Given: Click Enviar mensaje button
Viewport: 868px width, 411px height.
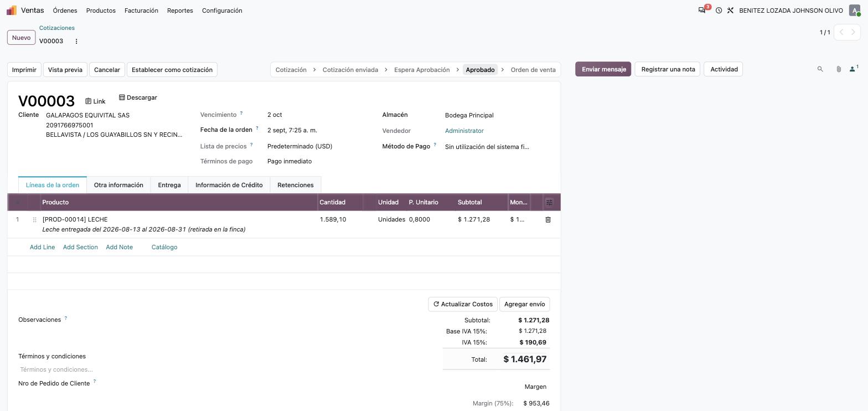Looking at the screenshot, I should 603,69.
